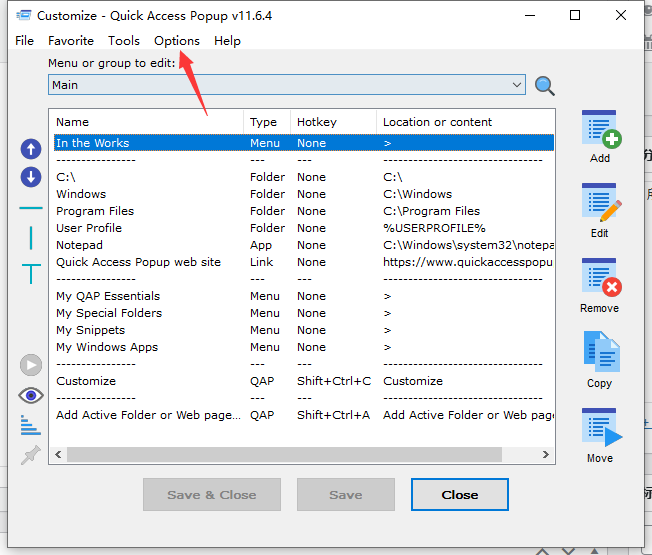
Task: Click the horizontal scrollbar thumb
Action: tap(284, 454)
